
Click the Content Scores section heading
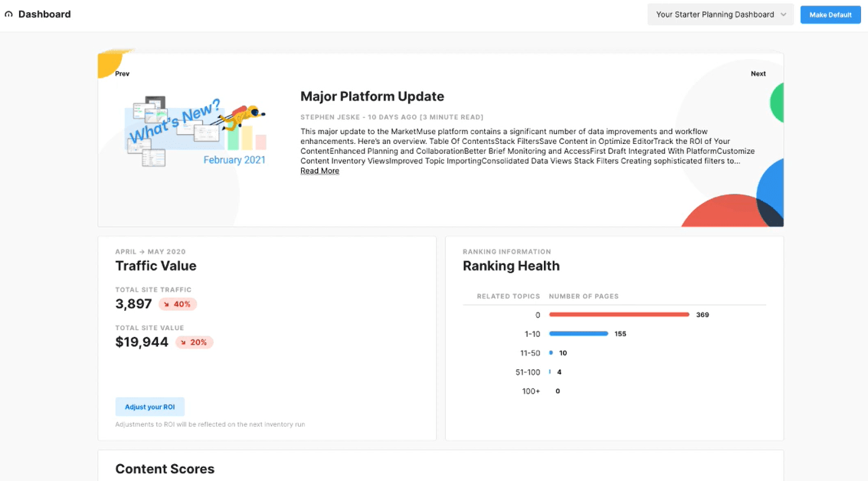click(x=165, y=469)
